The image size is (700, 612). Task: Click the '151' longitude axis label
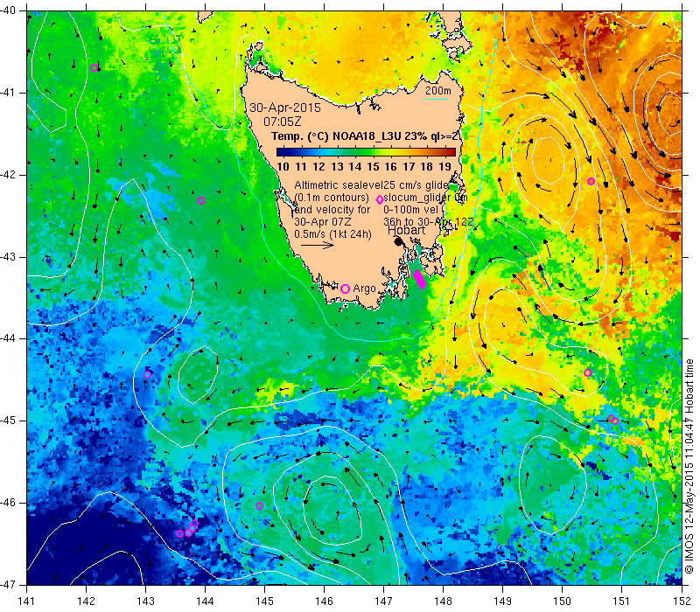(x=622, y=601)
